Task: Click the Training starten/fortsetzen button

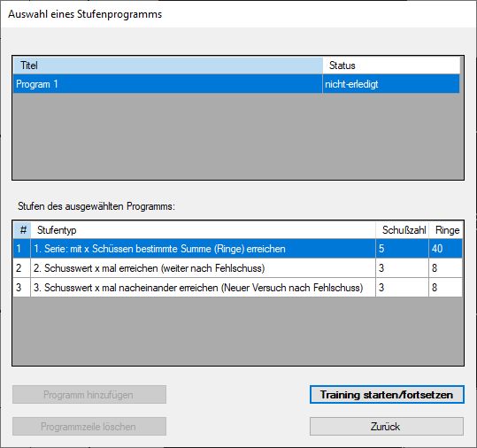Action: (x=387, y=395)
